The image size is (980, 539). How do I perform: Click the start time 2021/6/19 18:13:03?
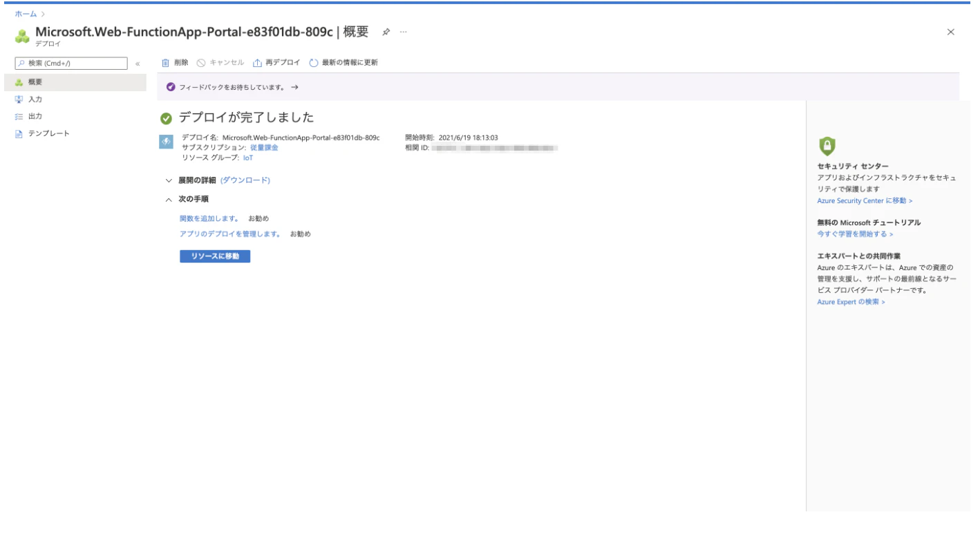tap(469, 138)
